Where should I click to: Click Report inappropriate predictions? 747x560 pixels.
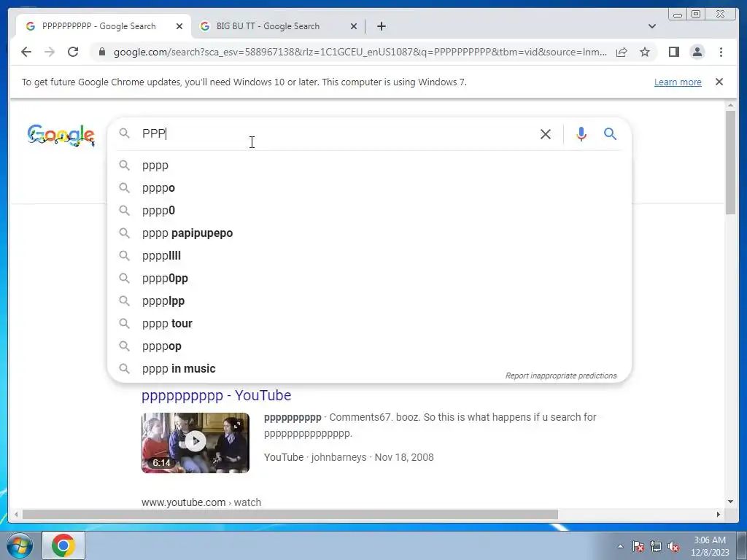click(x=561, y=376)
